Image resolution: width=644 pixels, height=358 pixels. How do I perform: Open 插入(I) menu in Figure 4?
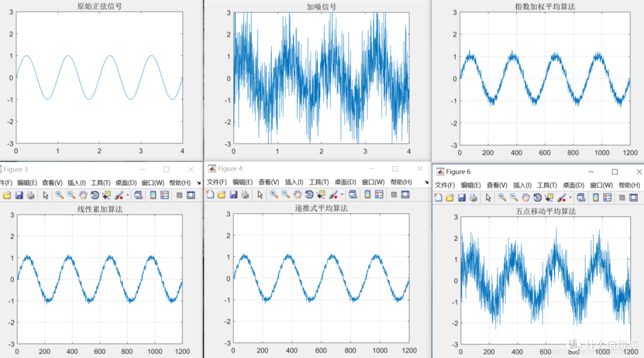(x=294, y=182)
